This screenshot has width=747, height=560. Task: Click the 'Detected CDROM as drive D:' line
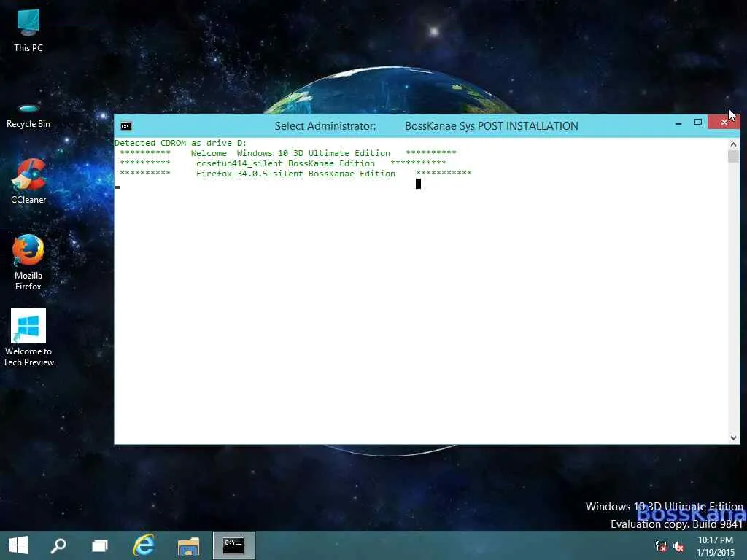[x=181, y=143]
